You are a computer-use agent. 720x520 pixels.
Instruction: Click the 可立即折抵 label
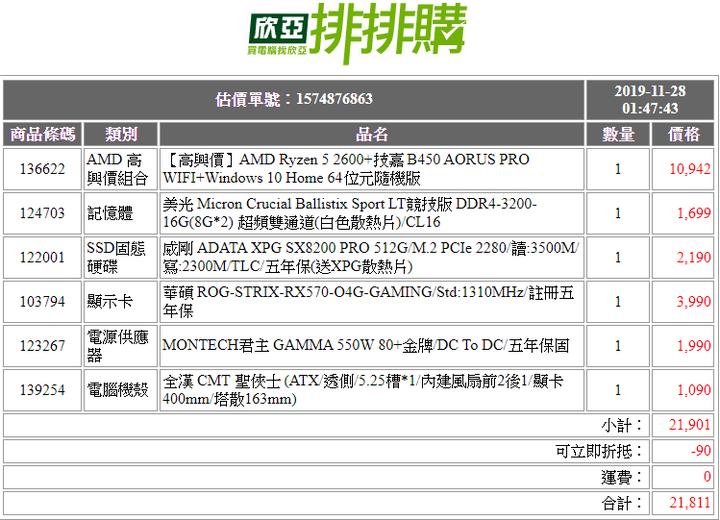coord(599,451)
